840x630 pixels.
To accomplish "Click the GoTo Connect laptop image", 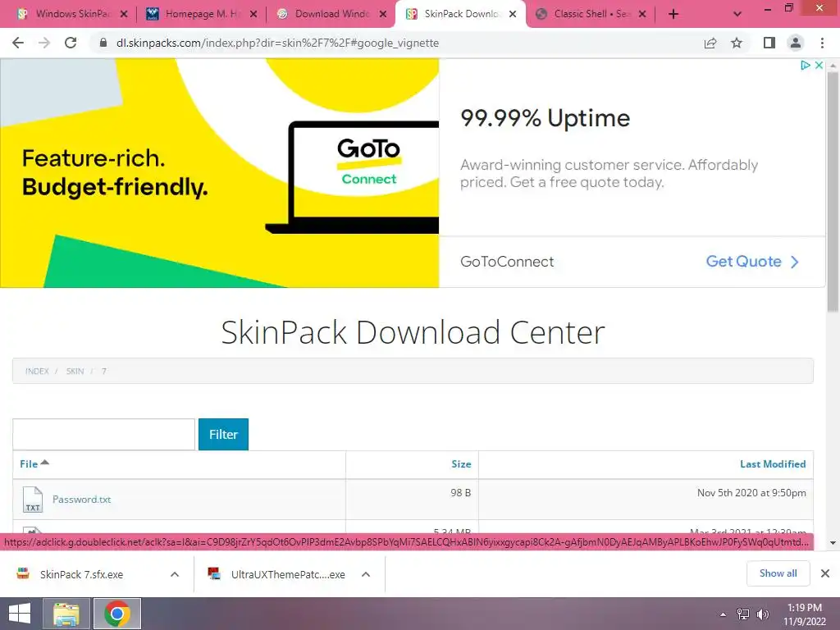I will click(x=352, y=177).
